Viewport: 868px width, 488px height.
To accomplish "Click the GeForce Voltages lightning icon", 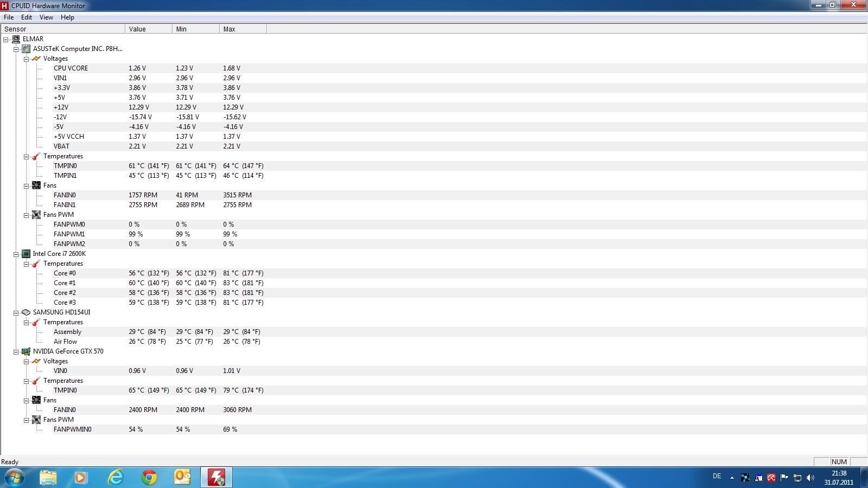I will 36,361.
